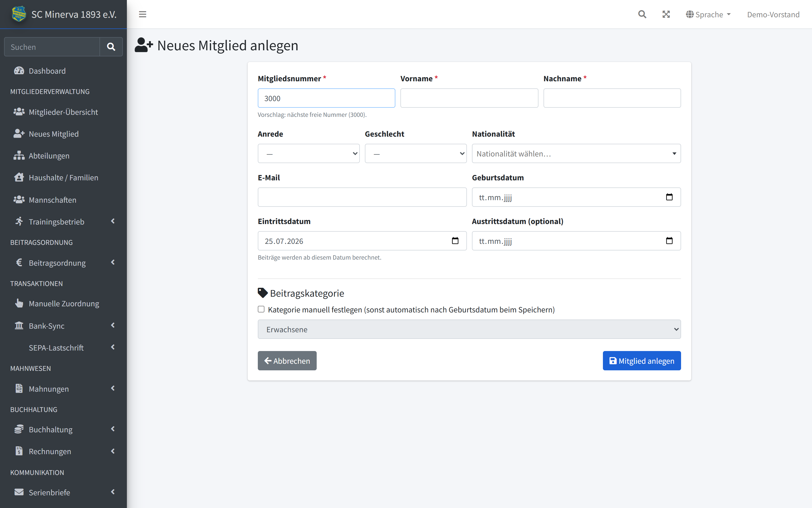Open the Anrede dropdown
The width and height of the screenshot is (812, 508).
(308, 153)
